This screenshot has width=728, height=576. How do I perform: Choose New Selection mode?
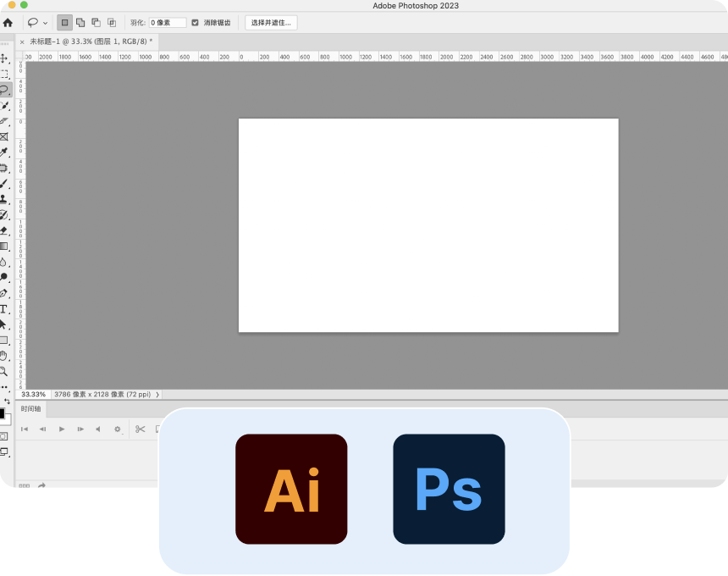(64, 22)
